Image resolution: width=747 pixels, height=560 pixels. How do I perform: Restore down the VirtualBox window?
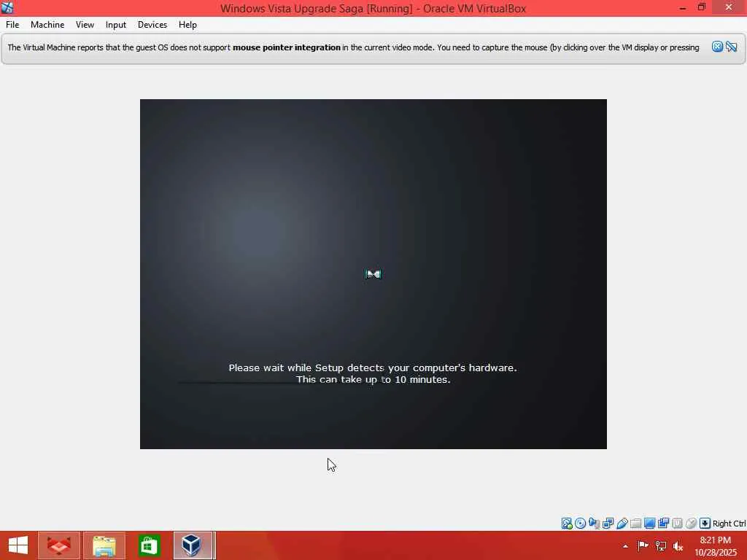(x=701, y=7)
